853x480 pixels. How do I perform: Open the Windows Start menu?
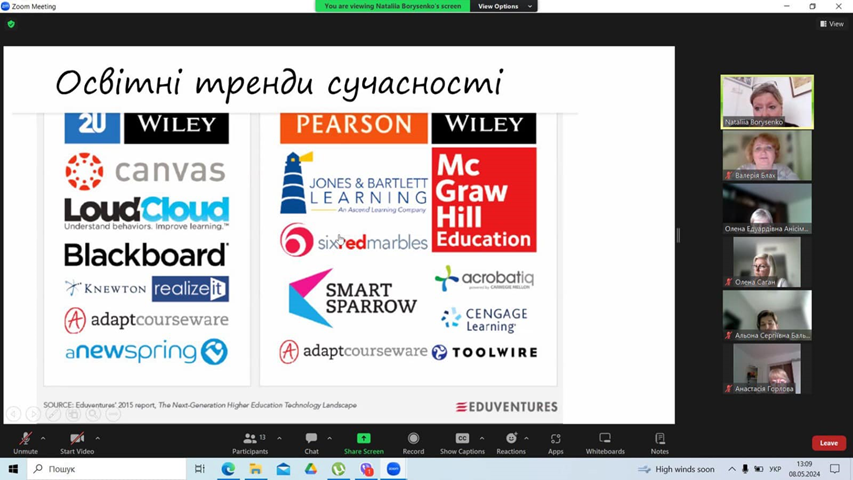13,469
